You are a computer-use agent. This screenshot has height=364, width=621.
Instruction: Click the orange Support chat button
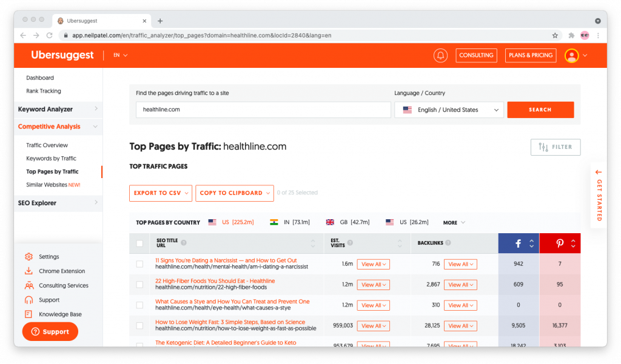(x=50, y=331)
